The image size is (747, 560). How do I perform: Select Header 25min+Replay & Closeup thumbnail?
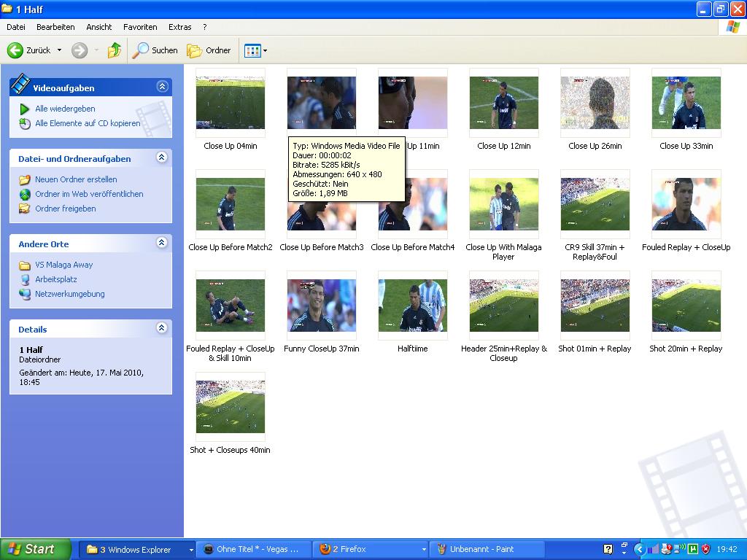[503, 306]
